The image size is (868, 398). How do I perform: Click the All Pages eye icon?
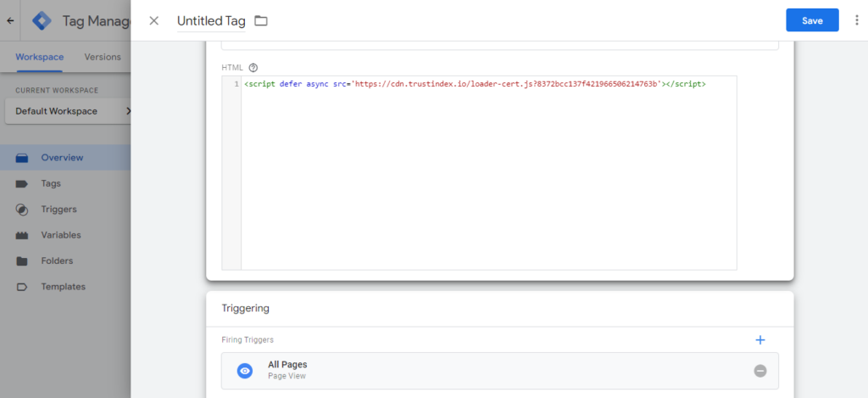245,371
